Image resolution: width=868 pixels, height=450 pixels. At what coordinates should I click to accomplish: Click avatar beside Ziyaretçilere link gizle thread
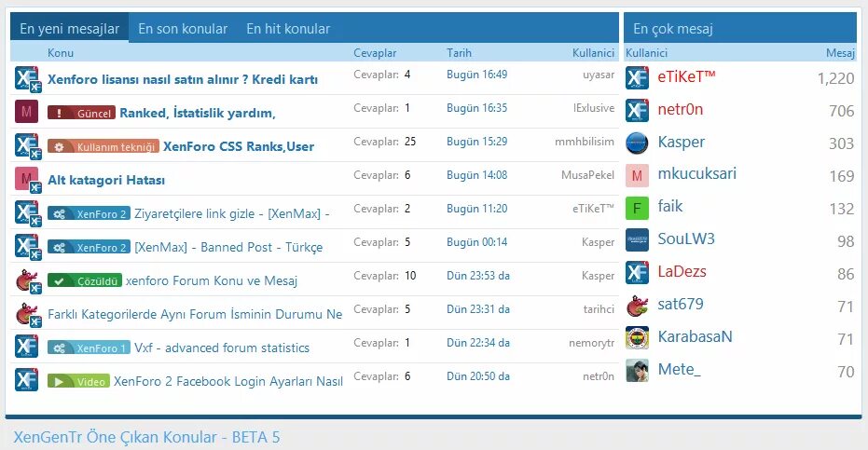(x=26, y=212)
